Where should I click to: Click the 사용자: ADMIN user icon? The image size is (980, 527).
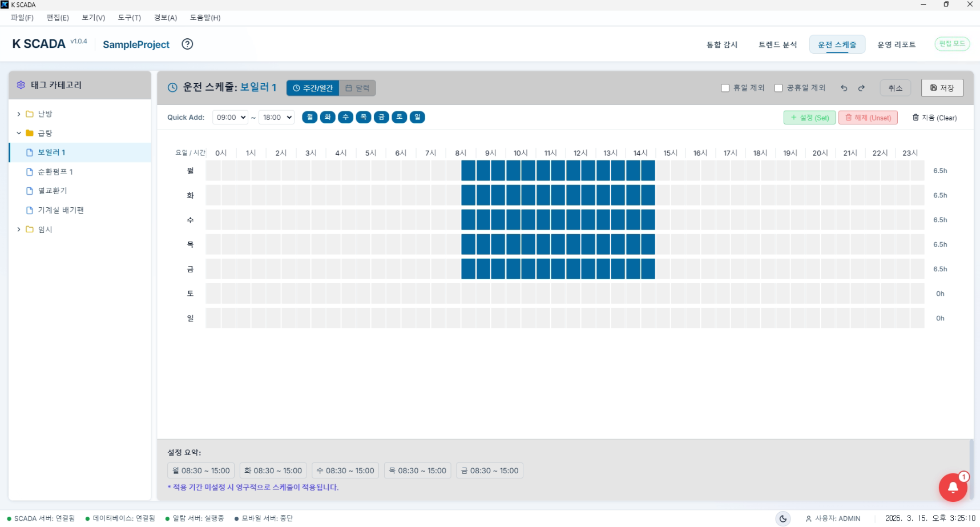(x=808, y=518)
